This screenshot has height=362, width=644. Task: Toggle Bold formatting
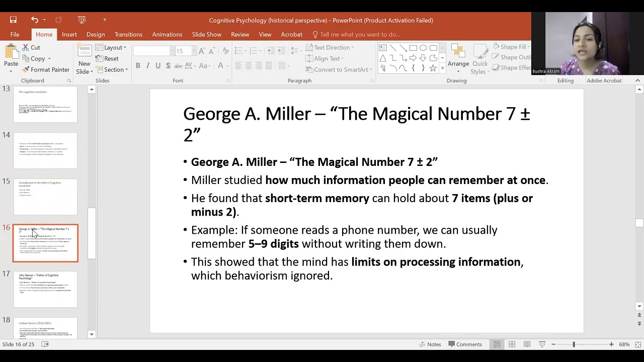tap(138, 65)
